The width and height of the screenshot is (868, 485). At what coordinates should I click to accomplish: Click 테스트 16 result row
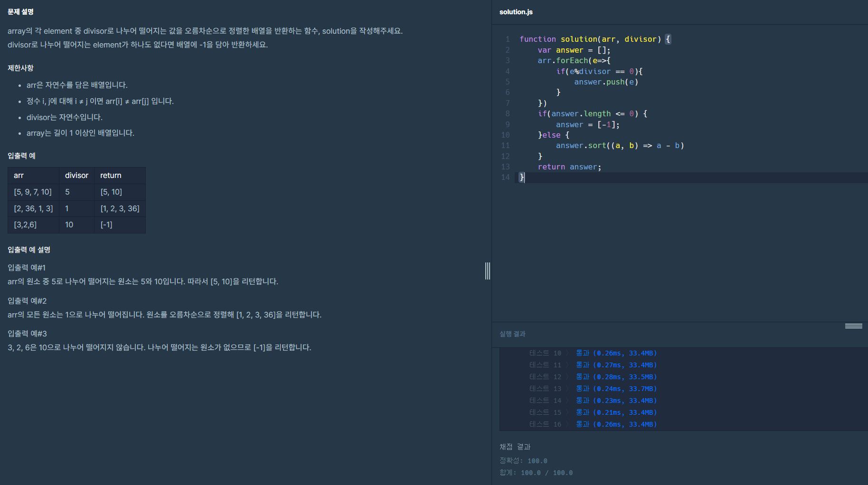point(593,424)
